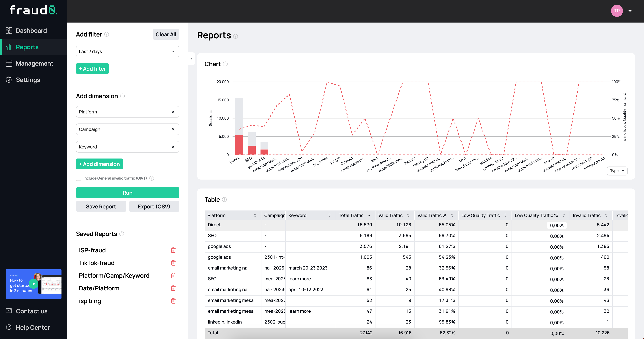This screenshot has width=644, height=339.
Task: Open Management section in sidebar
Action: coord(34,64)
